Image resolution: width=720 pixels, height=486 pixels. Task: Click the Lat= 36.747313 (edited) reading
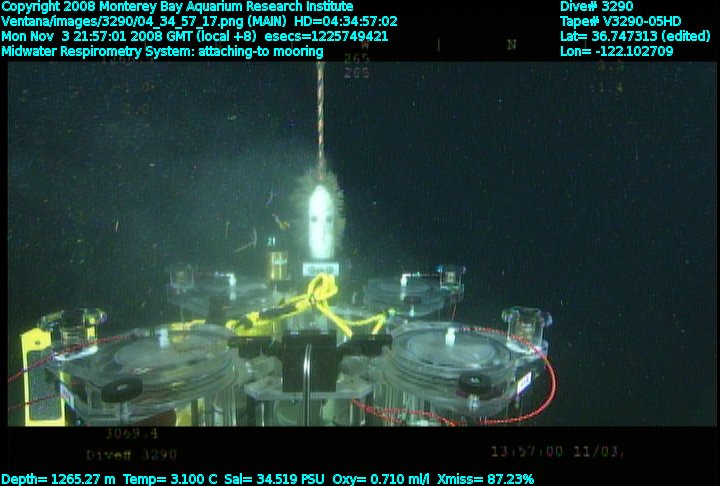635,36
